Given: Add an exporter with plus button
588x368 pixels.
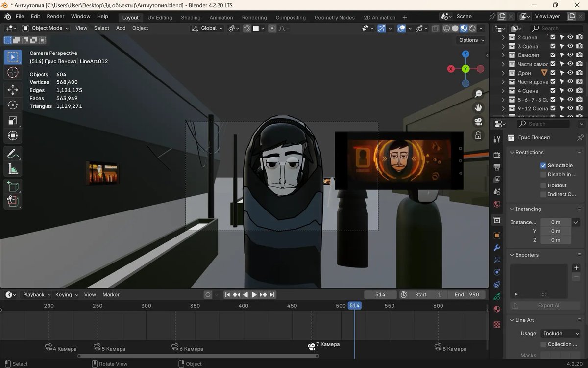Looking at the screenshot, I should coord(576,268).
